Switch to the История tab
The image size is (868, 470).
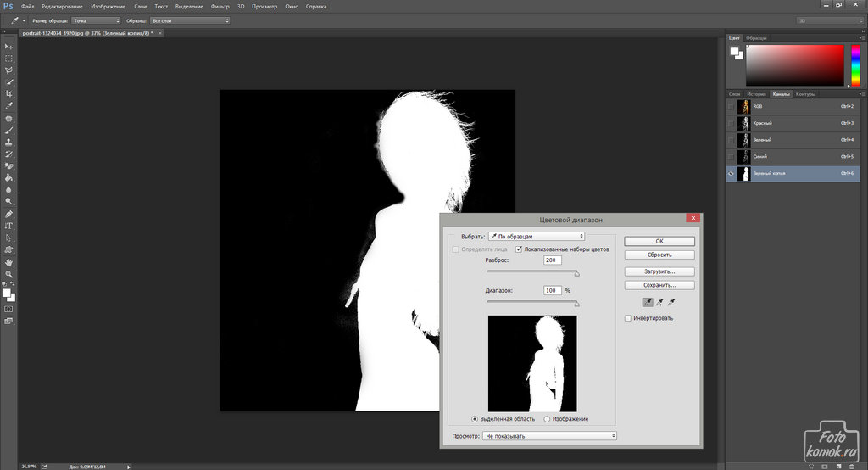pos(756,94)
